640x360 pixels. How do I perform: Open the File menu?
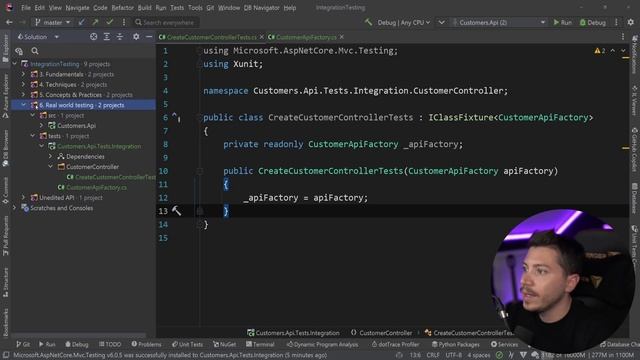(26, 8)
